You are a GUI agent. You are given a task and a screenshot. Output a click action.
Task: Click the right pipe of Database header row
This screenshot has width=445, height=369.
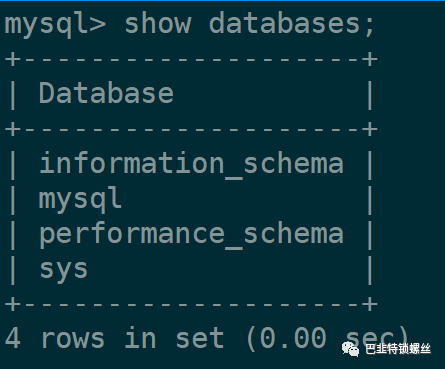369,94
